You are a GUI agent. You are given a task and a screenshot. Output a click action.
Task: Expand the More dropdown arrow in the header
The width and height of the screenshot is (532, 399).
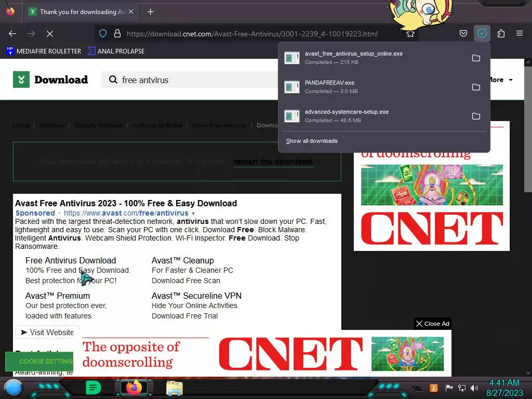point(511,80)
